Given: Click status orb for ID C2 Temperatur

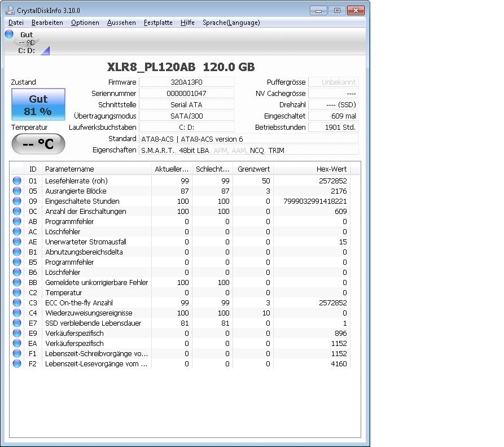Looking at the screenshot, I should point(17,292).
